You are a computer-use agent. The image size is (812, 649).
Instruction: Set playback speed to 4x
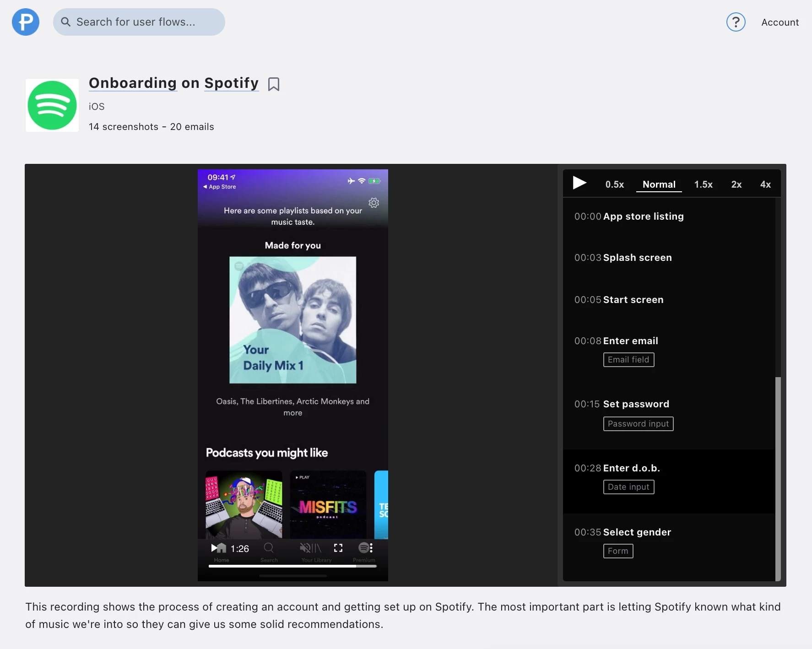click(x=765, y=184)
